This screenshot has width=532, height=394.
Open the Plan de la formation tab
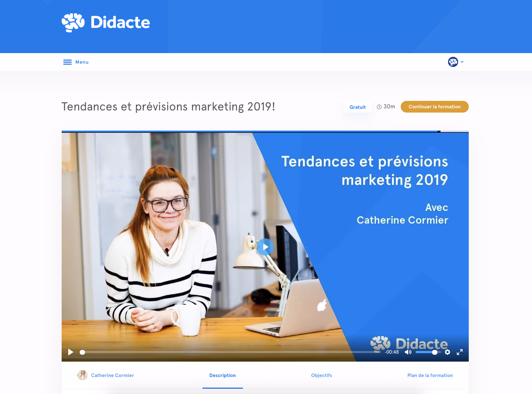(x=430, y=375)
